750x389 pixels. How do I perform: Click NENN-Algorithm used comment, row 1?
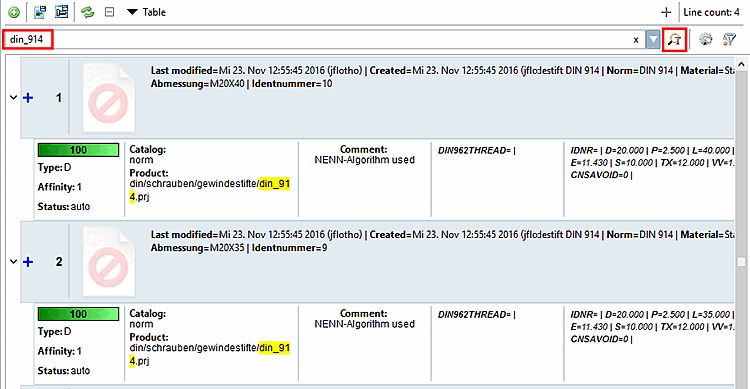click(364, 160)
